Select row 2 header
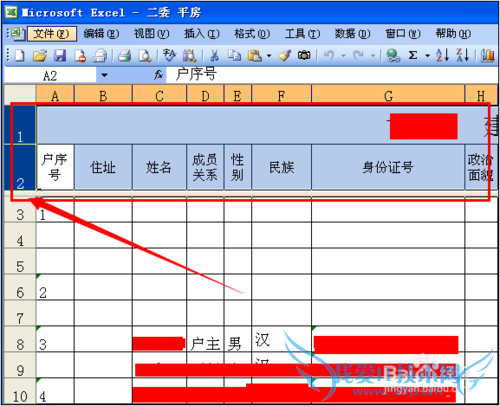Image resolution: width=500 pixels, height=406 pixels. click(x=20, y=168)
